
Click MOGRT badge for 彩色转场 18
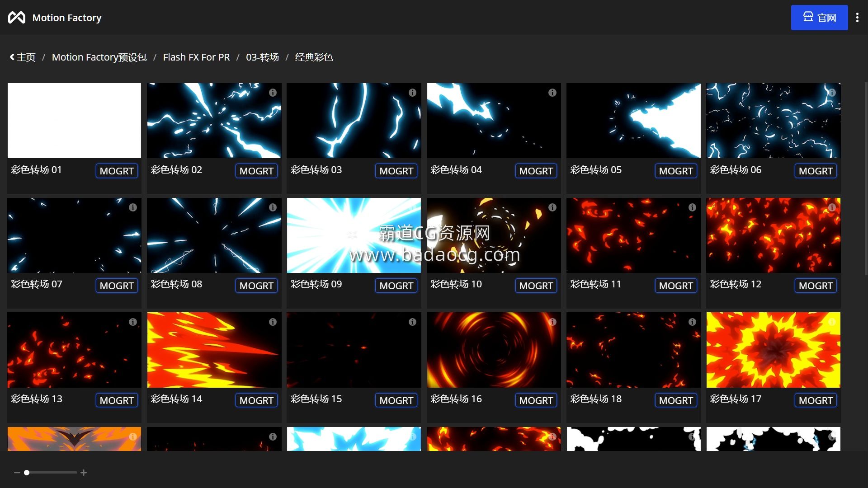point(676,400)
